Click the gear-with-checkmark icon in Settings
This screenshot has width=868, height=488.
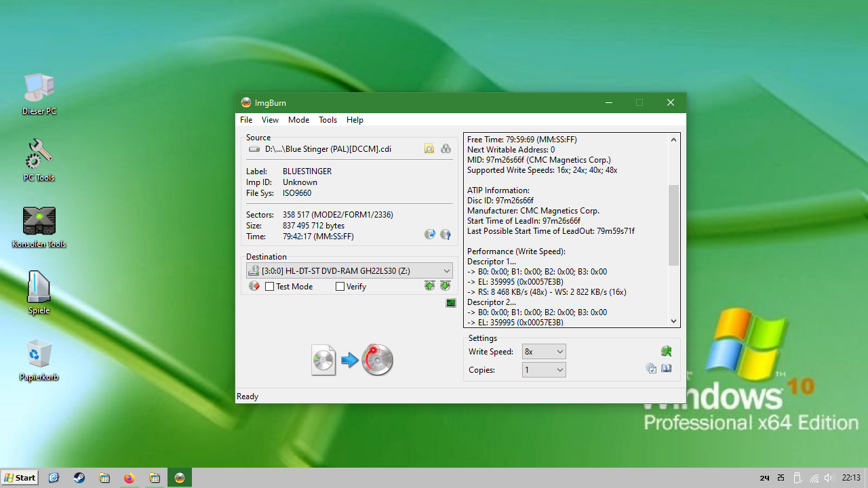(651, 369)
